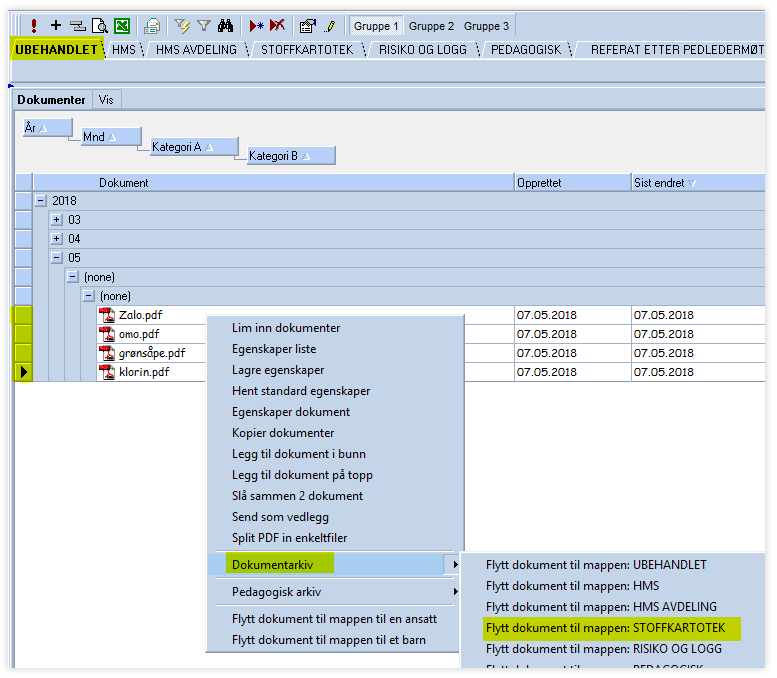777x678 pixels.
Task: Choose Legg til dokument på topp
Action: coord(302,475)
